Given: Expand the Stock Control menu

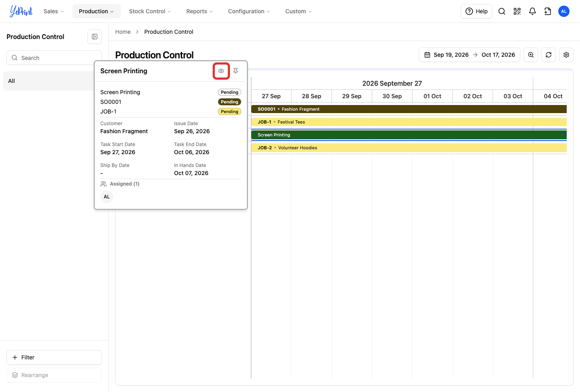Looking at the screenshot, I should [x=150, y=11].
